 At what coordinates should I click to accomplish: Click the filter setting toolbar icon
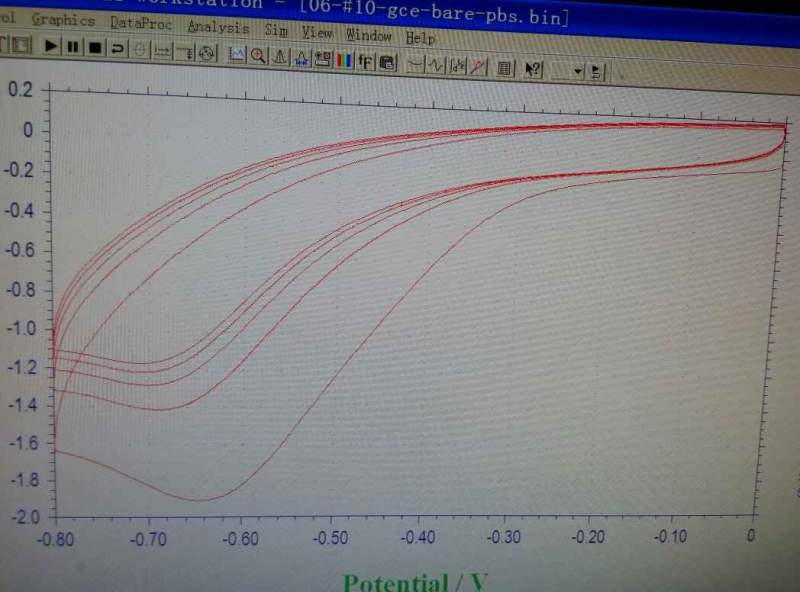(185, 52)
